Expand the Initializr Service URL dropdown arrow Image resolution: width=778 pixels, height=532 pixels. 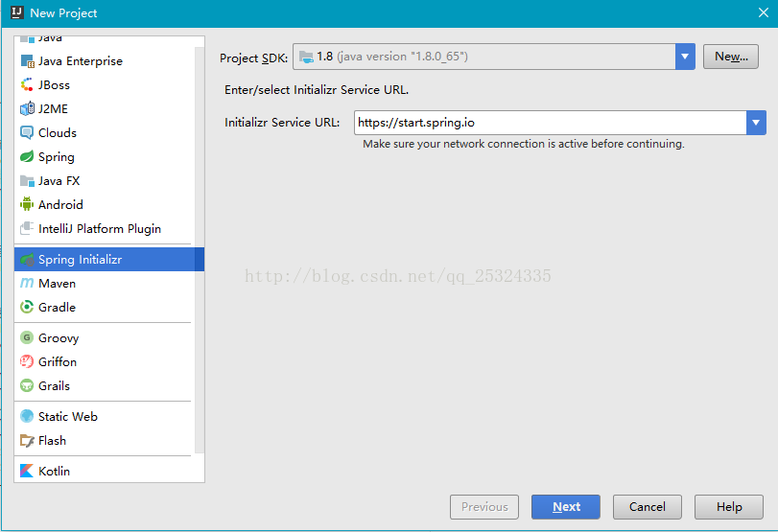756,123
